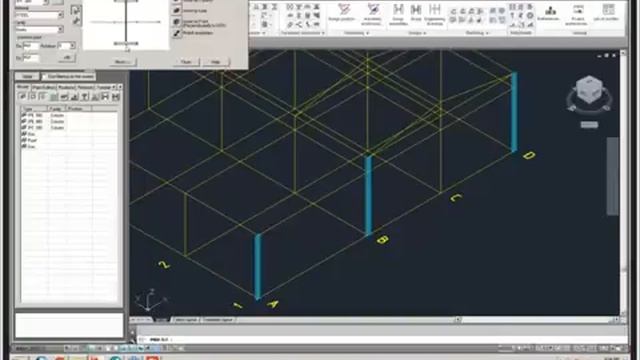This screenshot has width=640, height=360.
Task: Select the third column row in inspector list
Action: coord(69,128)
